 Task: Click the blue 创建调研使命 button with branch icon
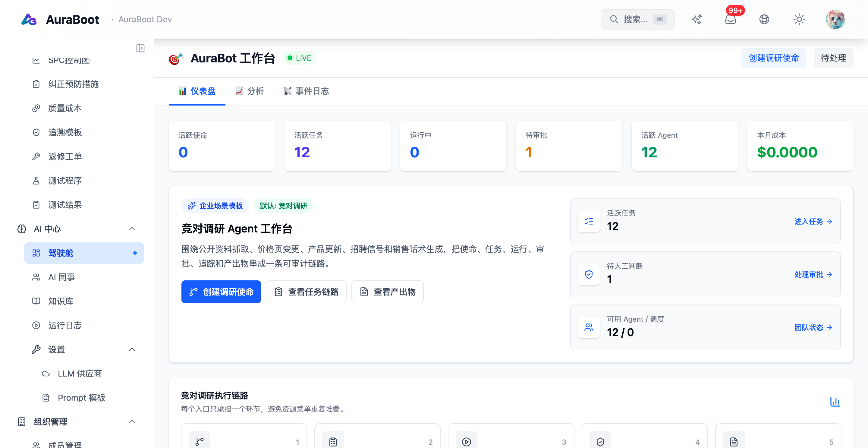click(221, 292)
